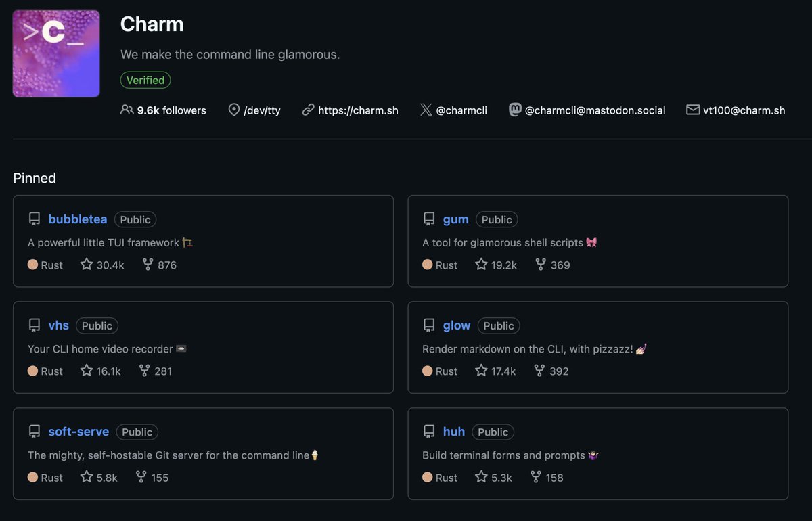812x521 pixels.
Task: Click the star icon on glow card
Action: [481, 371]
